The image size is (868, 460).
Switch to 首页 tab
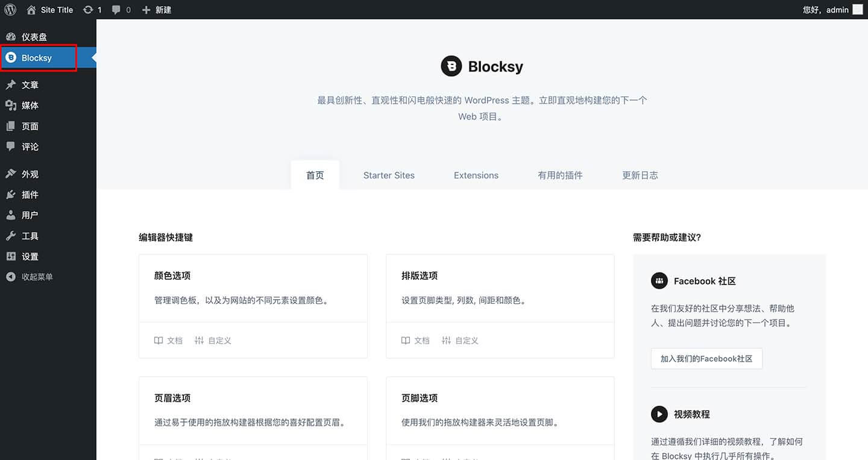point(315,175)
